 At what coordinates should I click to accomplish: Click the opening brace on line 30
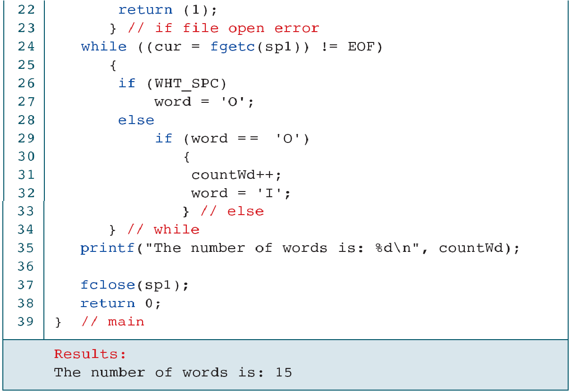[186, 157]
